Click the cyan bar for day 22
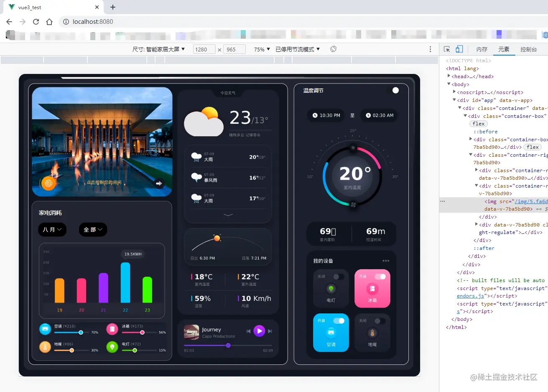 [x=125, y=283]
